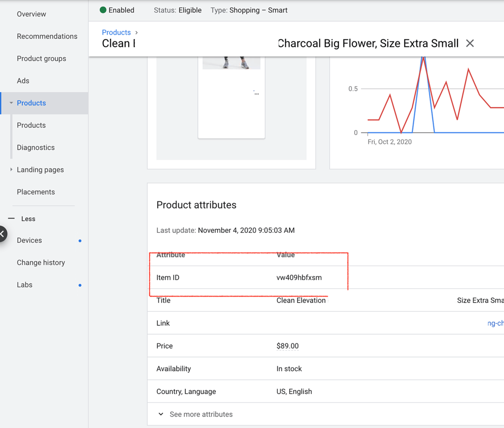Click the $89.00 price value
Viewport: 504px width, 428px height.
click(288, 346)
